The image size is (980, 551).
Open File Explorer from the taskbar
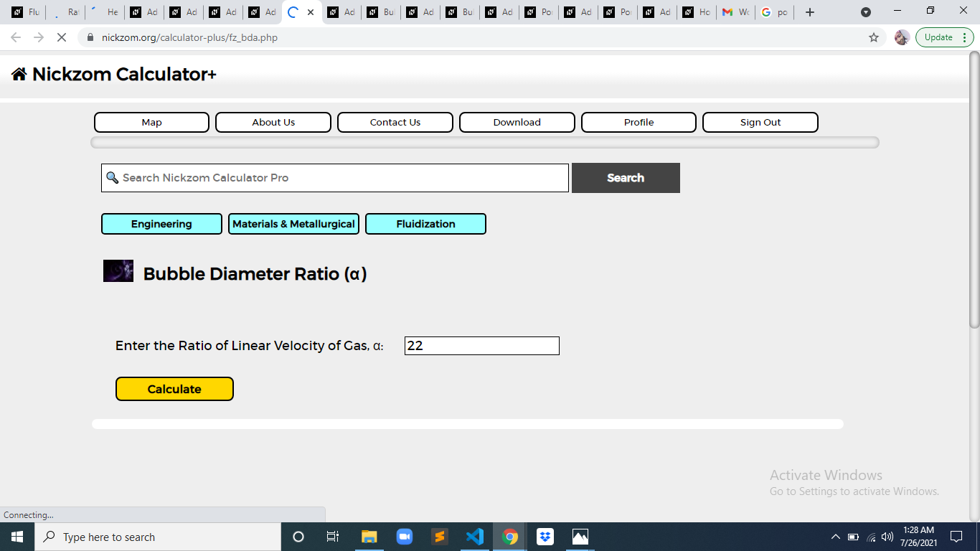369,537
